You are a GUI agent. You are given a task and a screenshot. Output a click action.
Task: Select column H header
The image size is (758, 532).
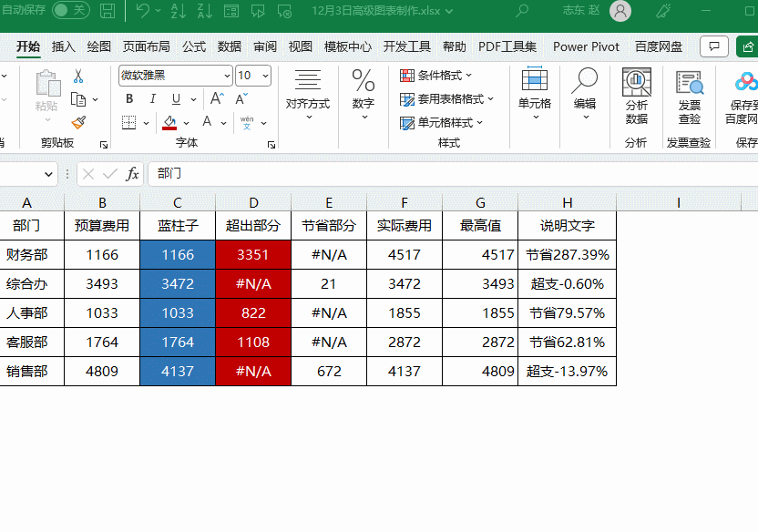(x=567, y=203)
